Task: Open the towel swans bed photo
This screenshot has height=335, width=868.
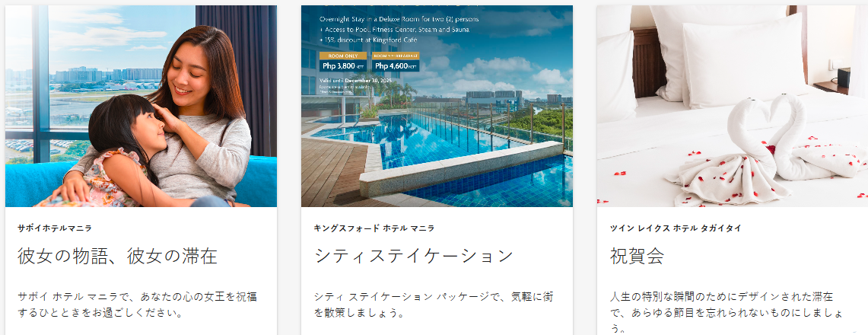Action: (x=733, y=106)
